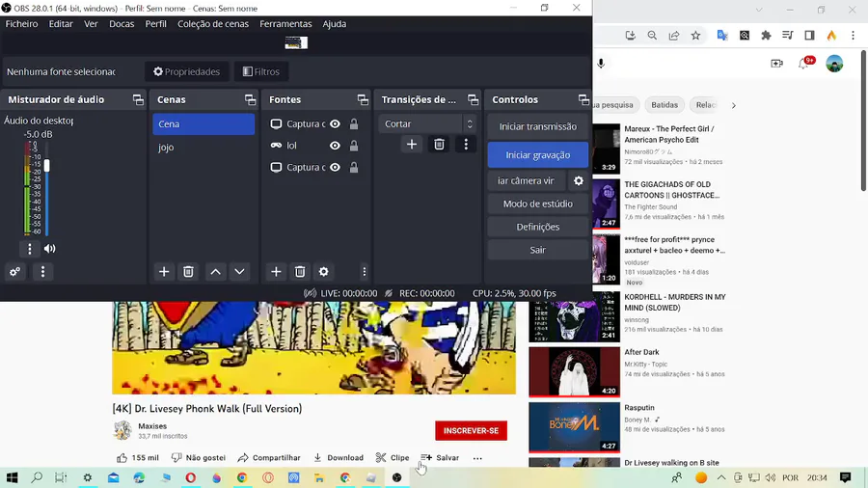Add a new scene with the plus button

click(x=164, y=272)
